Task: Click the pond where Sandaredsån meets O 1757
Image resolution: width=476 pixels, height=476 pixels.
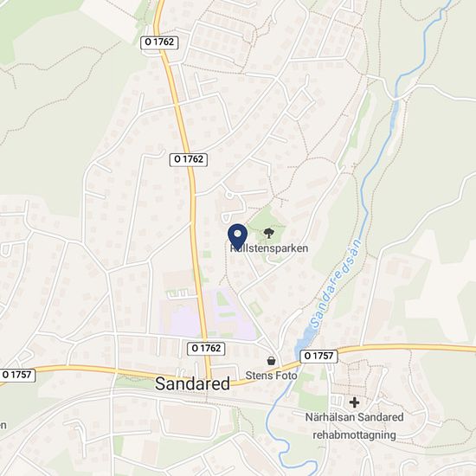Action: pyautogui.click(x=305, y=339)
